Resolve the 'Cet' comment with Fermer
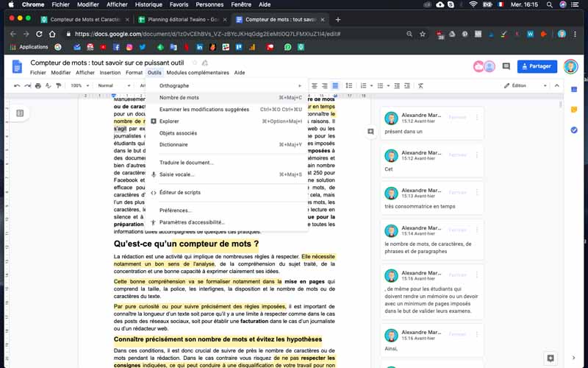 pos(457,155)
